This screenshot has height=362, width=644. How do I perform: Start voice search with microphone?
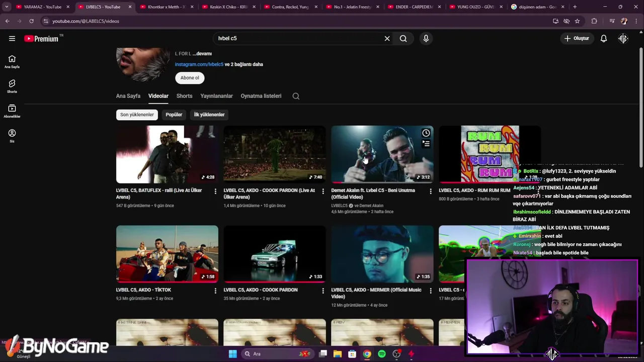(426, 38)
